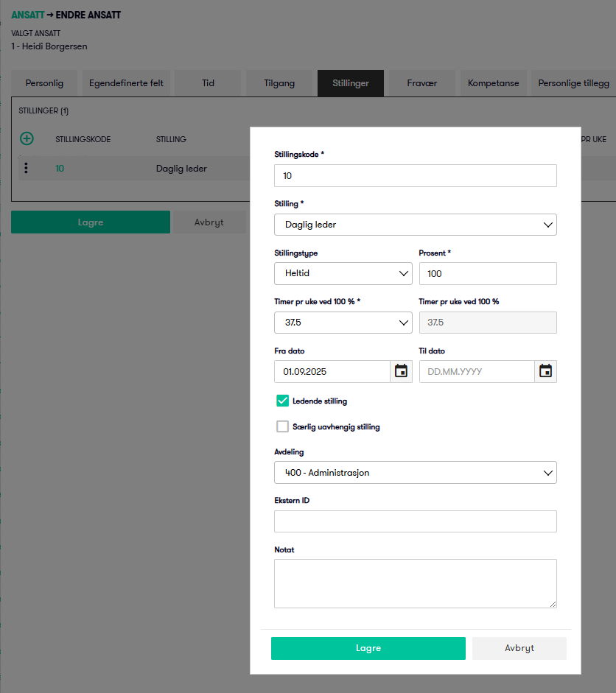Open the Fravær tab
This screenshot has width=616, height=693.
(422, 83)
